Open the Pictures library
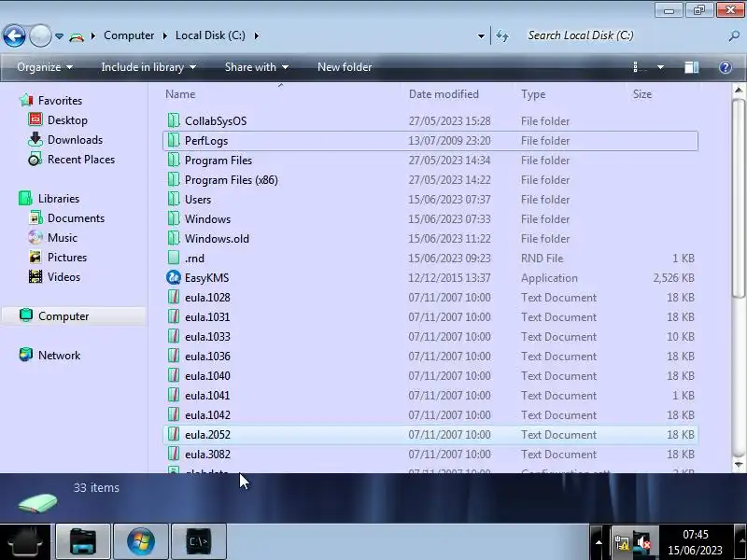The image size is (747, 560). [58, 258]
